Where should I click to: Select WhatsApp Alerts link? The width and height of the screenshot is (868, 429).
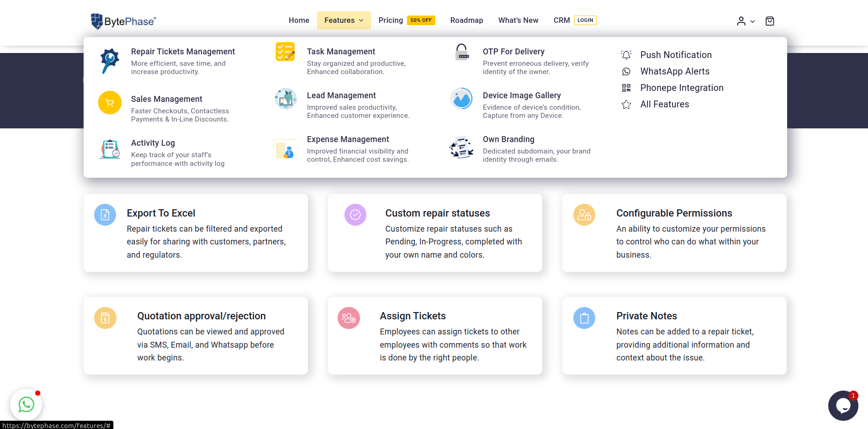(x=675, y=71)
